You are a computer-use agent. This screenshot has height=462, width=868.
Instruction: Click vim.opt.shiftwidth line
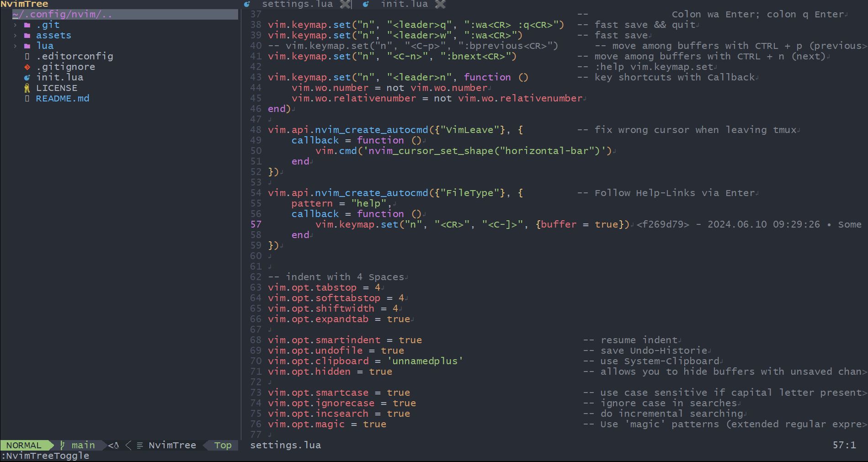coord(333,308)
